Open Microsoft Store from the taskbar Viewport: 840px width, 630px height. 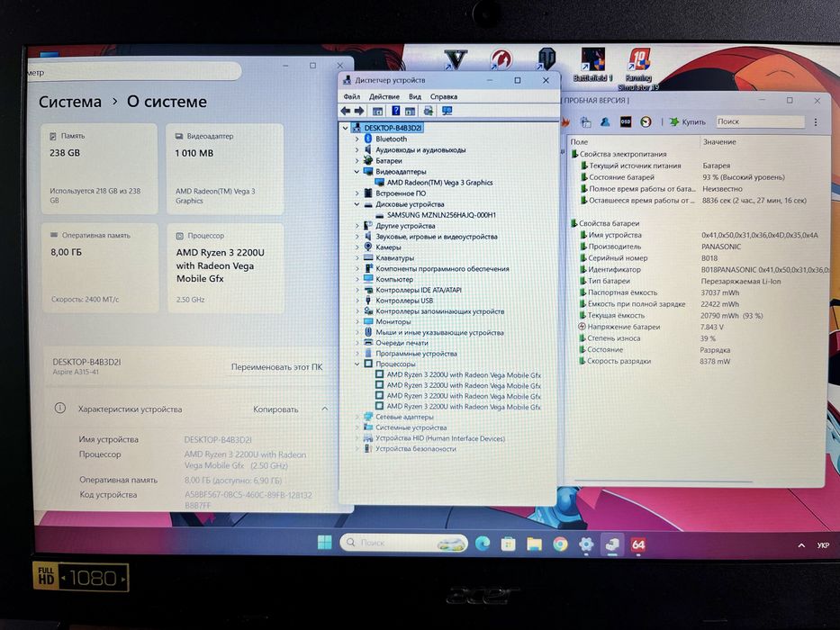click(x=508, y=544)
